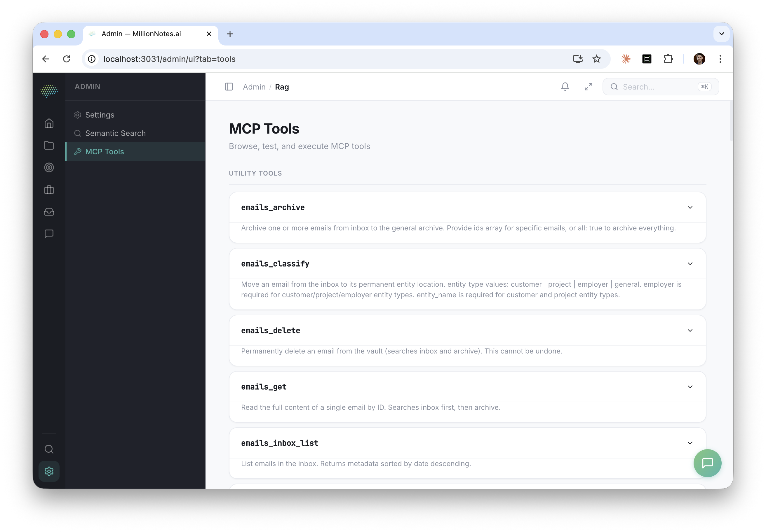Screen dimensions: 766x532
Task: Open the notification bell icon
Action: 565,87
